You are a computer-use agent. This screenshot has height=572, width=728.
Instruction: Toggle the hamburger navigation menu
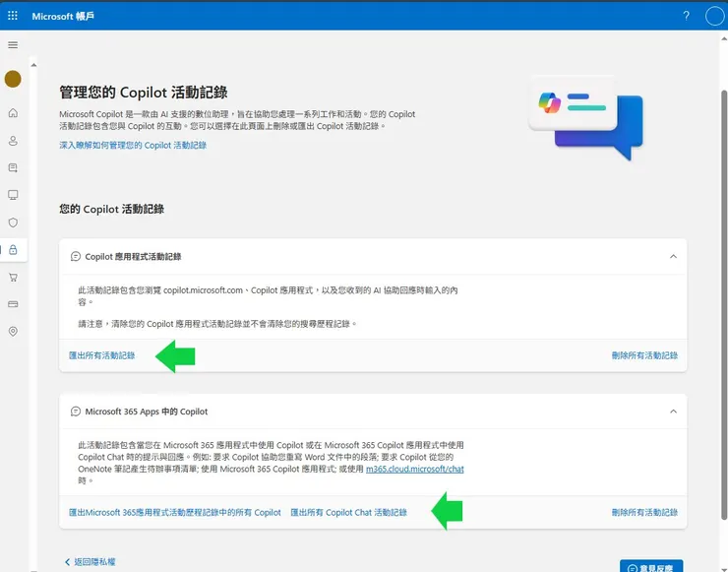click(13, 45)
